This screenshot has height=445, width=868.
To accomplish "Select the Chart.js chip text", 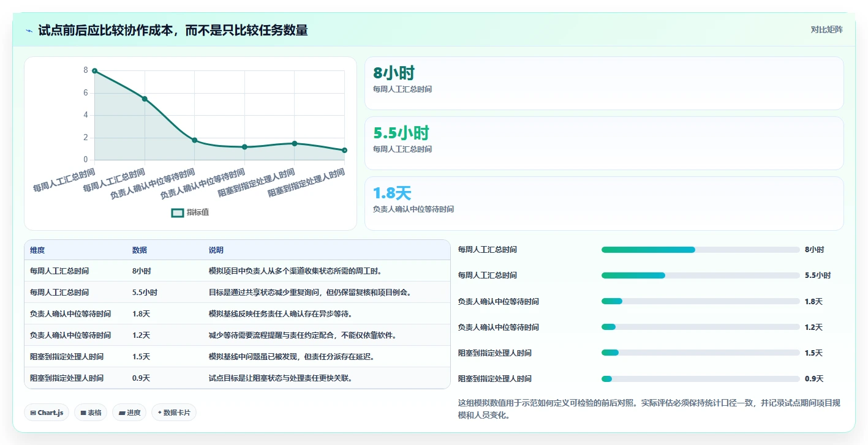I will tap(50, 413).
